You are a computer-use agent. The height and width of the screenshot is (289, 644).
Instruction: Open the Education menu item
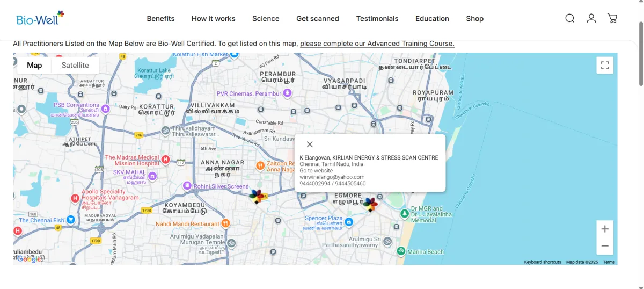pyautogui.click(x=432, y=18)
